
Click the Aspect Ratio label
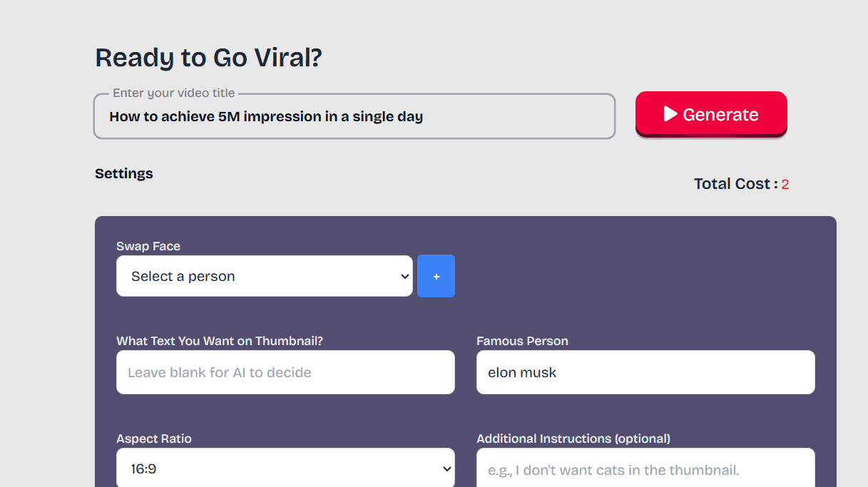click(154, 439)
